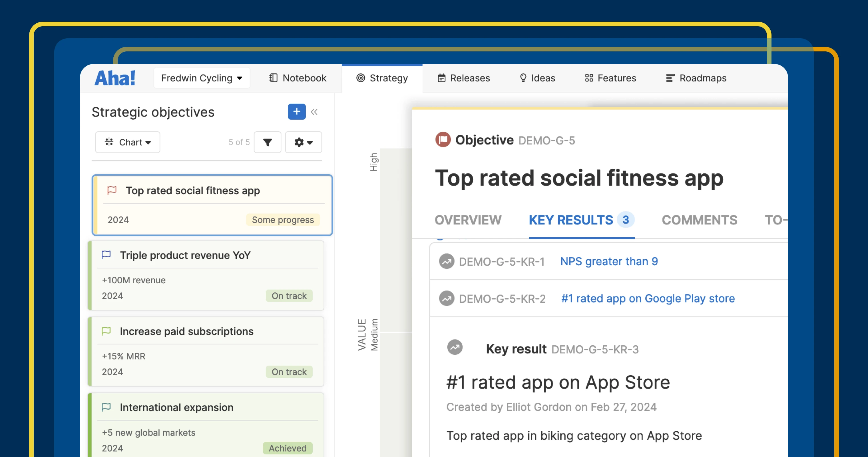Click the DEMO-G-5-KR-1 trend icon
The width and height of the screenshot is (868, 457).
(447, 262)
